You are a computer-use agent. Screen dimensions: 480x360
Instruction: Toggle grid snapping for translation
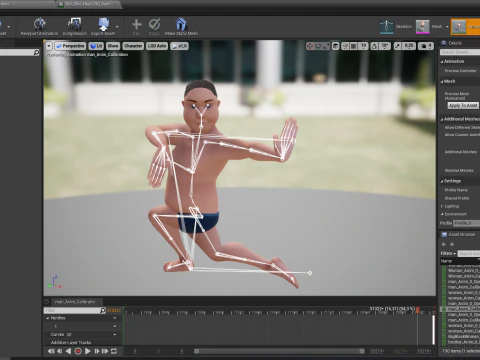pos(354,46)
